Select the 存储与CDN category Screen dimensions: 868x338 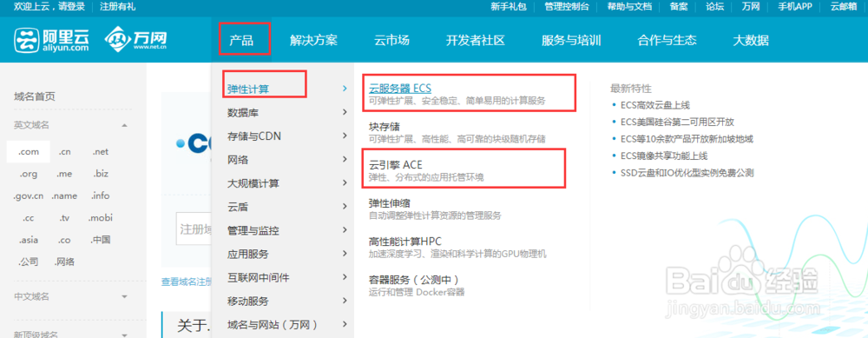click(x=254, y=136)
